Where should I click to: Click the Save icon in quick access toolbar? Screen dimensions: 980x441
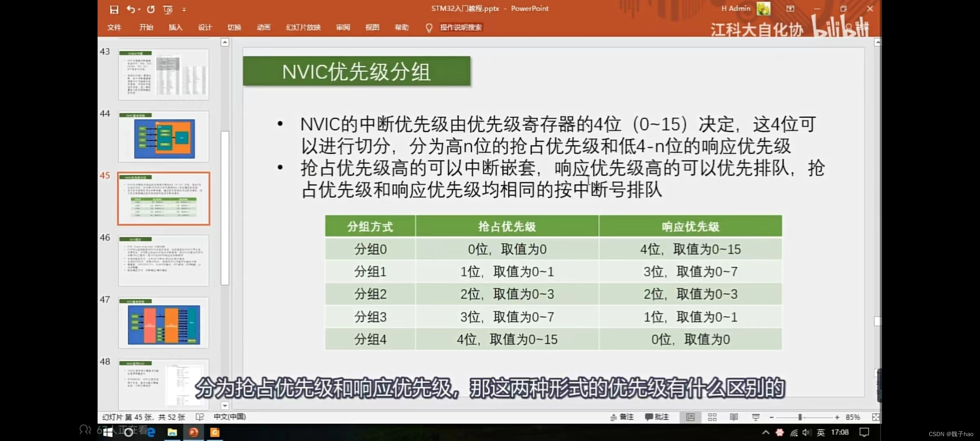click(x=114, y=9)
